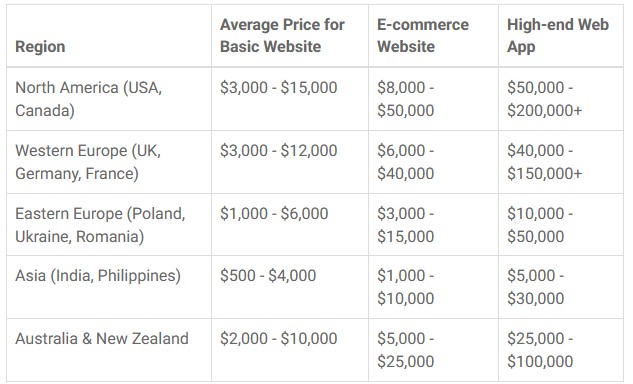Select the $5,000 - $30,000 cell
The image size is (633, 384).
pos(561,287)
